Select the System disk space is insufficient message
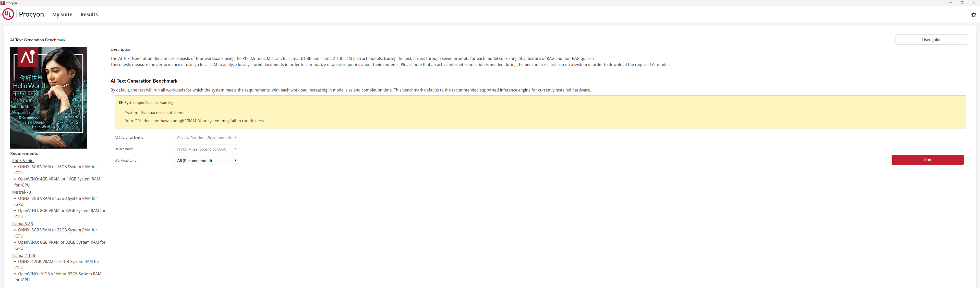 (x=154, y=113)
